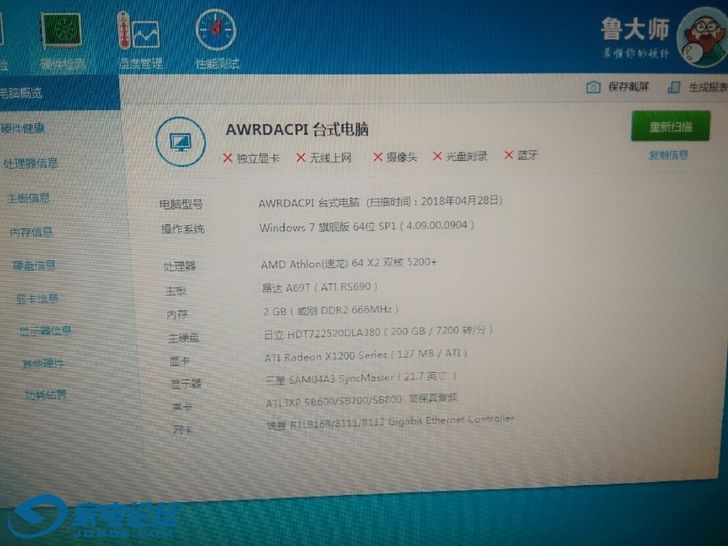Click the 鲁大师 mascot avatar
Screen dimensions: 728x546
pyautogui.click(x=702, y=37)
